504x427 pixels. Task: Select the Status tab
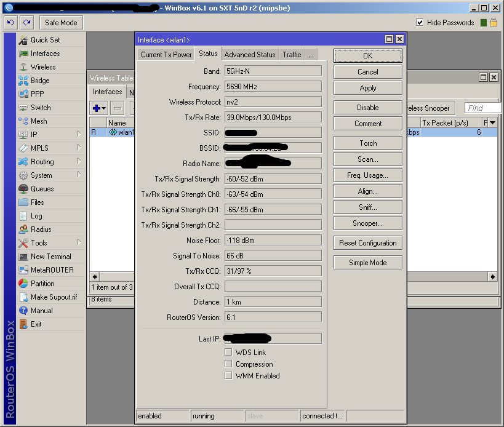pos(208,54)
